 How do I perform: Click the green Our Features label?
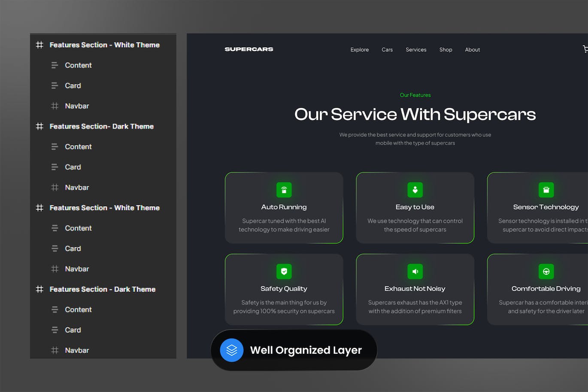tap(415, 95)
